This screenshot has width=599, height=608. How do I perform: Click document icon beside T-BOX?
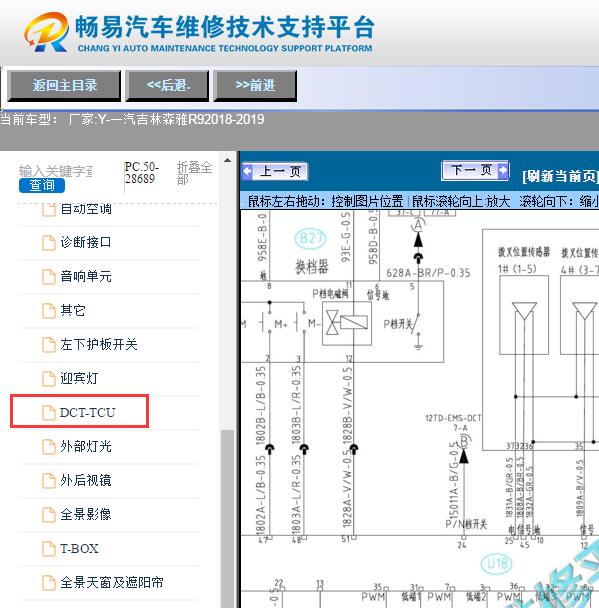(49, 549)
